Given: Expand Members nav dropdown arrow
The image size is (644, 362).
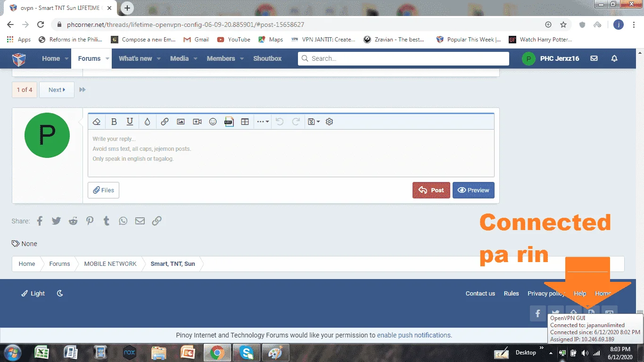Looking at the screenshot, I should (x=242, y=58).
